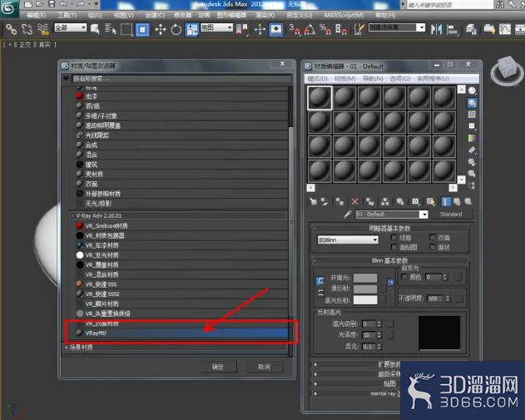This screenshot has width=525, height=420.
Task: Pick material from object with eyedropper
Action: (x=348, y=215)
